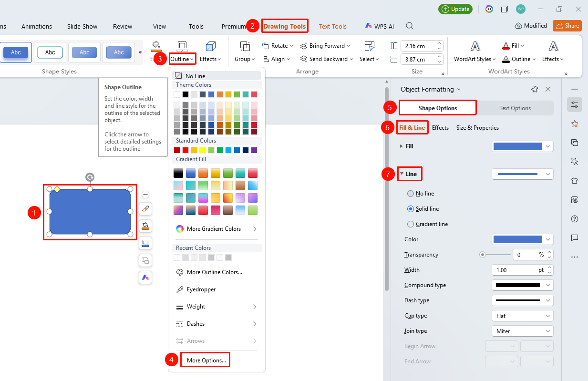The height and width of the screenshot is (381, 588).
Task: Click the WordArt Styles letter icon
Action: (x=475, y=46)
